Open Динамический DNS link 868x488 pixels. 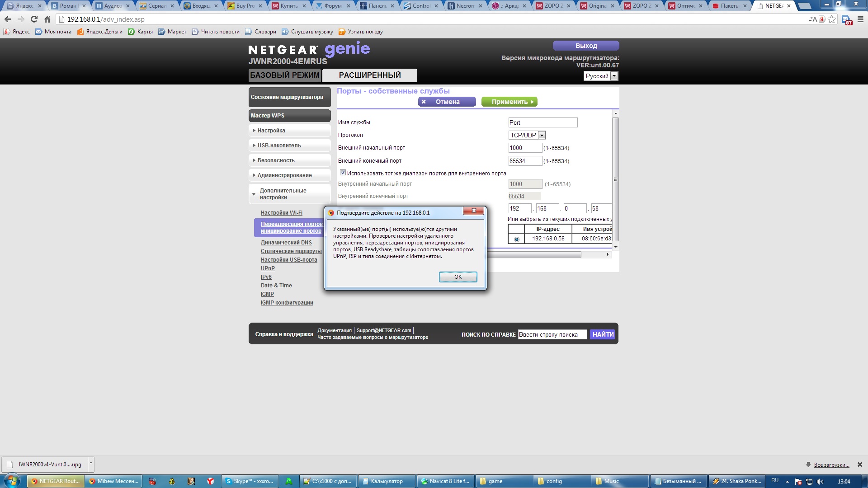[x=286, y=243]
